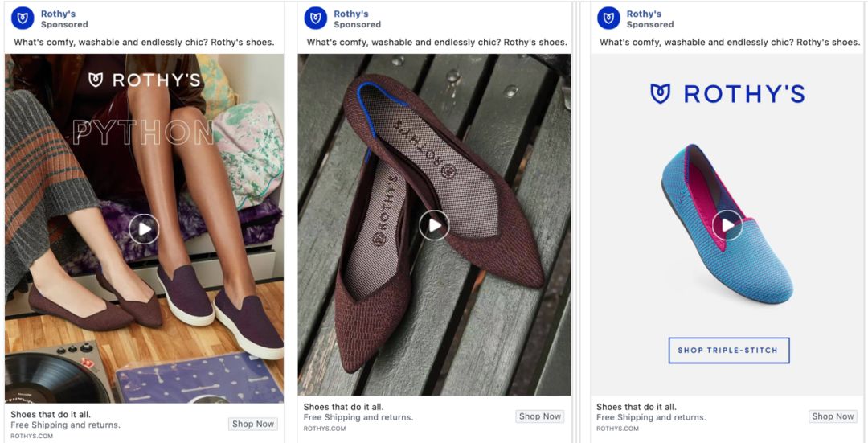Click the white Rothy's logo over the Python image
Viewport: 868px width, 443px height.
96,80
